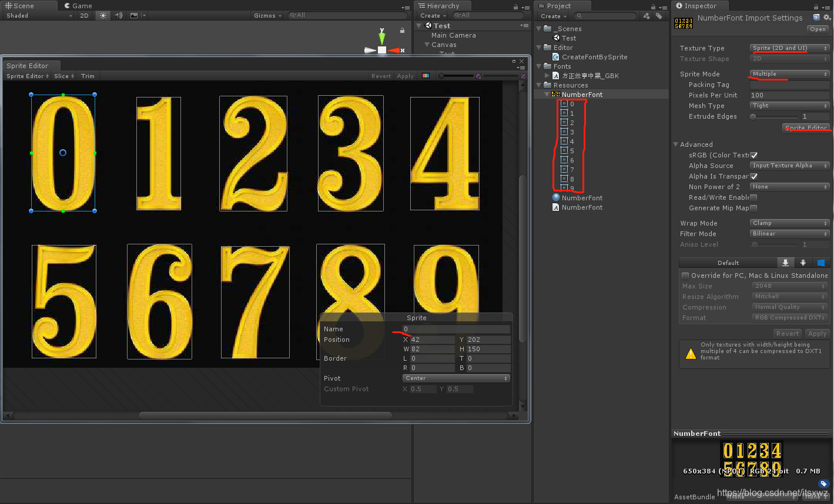Open Create menu in Hierarchy

click(x=433, y=16)
